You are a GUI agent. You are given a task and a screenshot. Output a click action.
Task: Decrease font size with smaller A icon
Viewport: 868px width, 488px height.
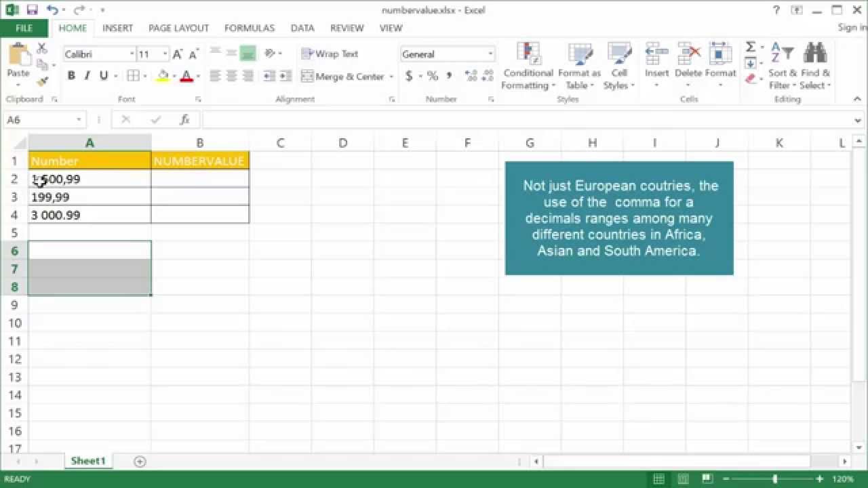pos(193,54)
